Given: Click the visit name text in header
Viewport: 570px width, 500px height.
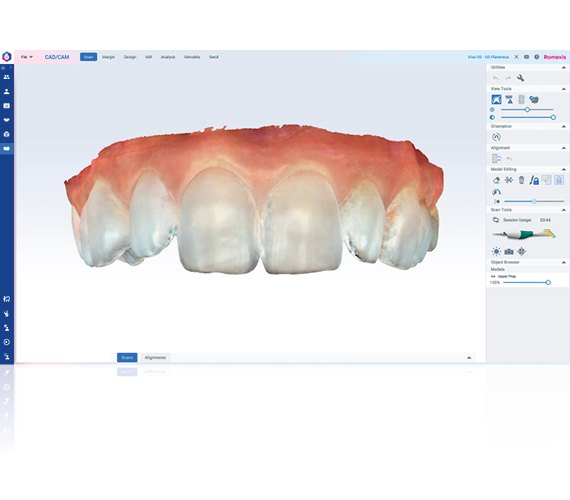Looking at the screenshot, I should pyautogui.click(x=488, y=57).
